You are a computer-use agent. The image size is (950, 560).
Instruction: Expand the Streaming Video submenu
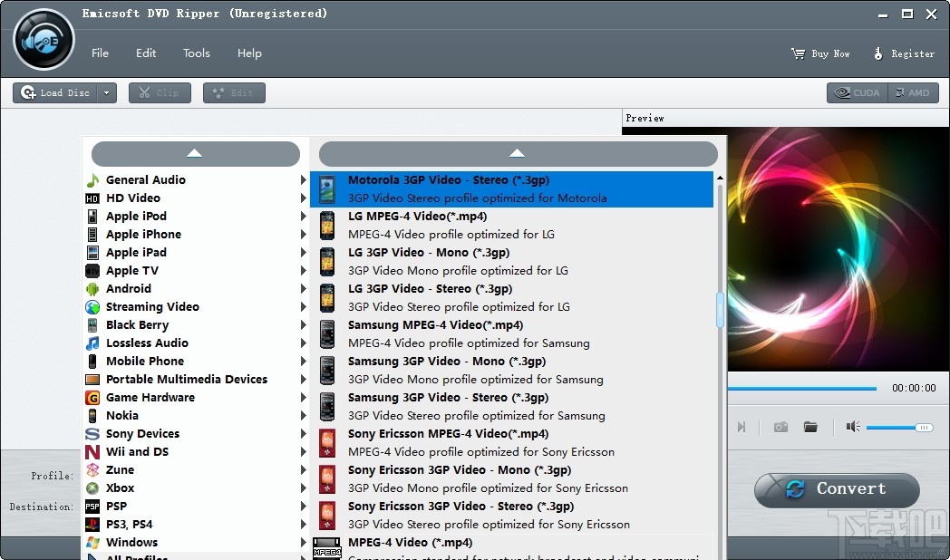[304, 306]
